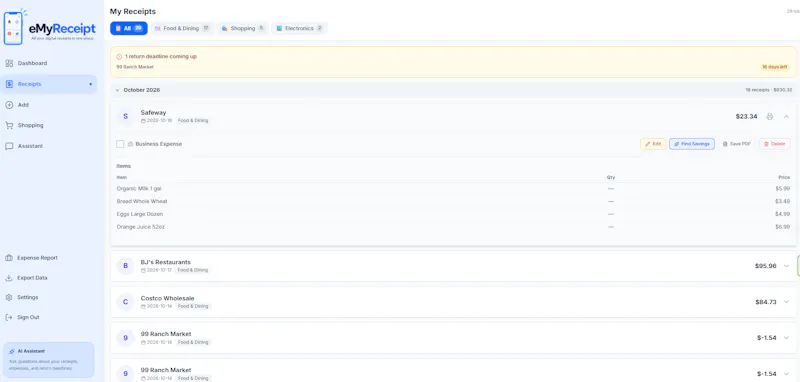The image size is (800, 382).
Task: Click the Bread Whole Wheat item
Action: [142, 201]
